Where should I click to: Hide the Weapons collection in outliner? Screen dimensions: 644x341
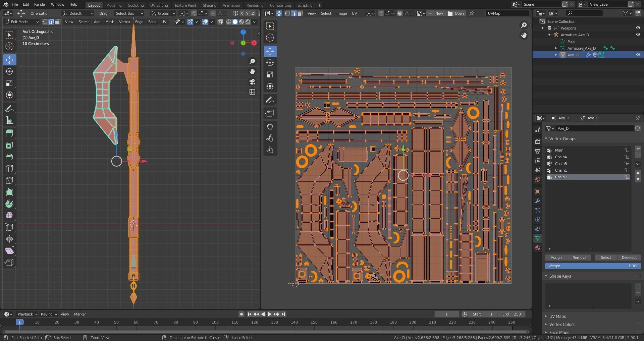pyautogui.click(x=638, y=28)
